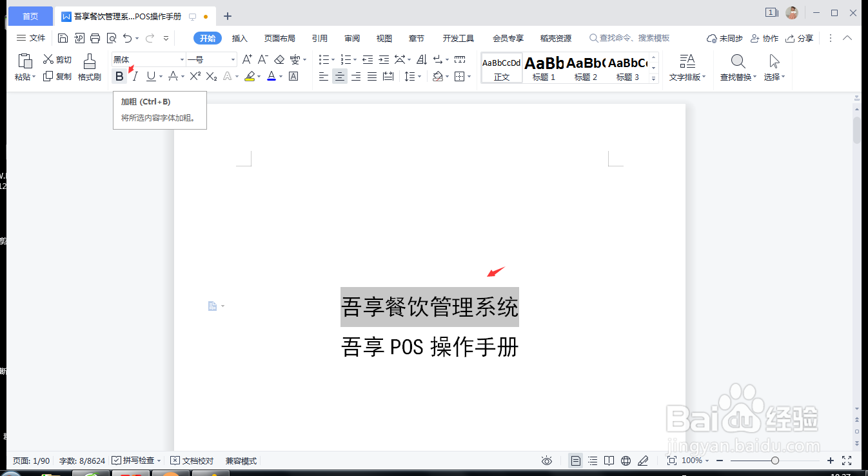Click the bulleted list icon
This screenshot has width=868, height=476.
(x=324, y=59)
